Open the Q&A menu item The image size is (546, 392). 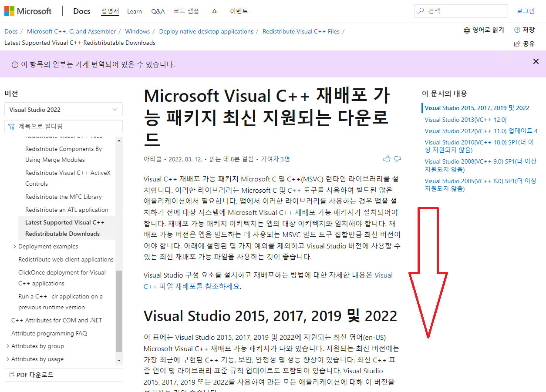tap(158, 11)
